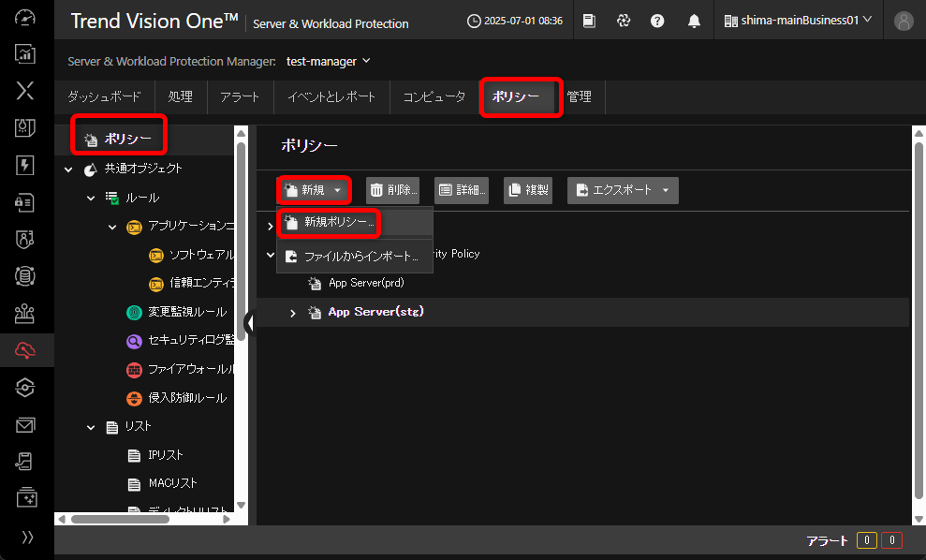The height and width of the screenshot is (560, 926).
Task: Switch to the 処理 tab
Action: click(181, 96)
